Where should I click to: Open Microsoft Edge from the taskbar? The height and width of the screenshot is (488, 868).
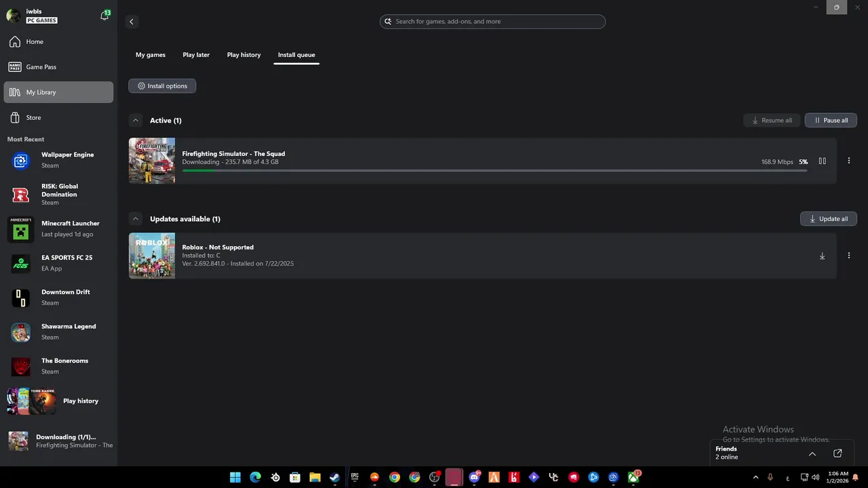(255, 477)
